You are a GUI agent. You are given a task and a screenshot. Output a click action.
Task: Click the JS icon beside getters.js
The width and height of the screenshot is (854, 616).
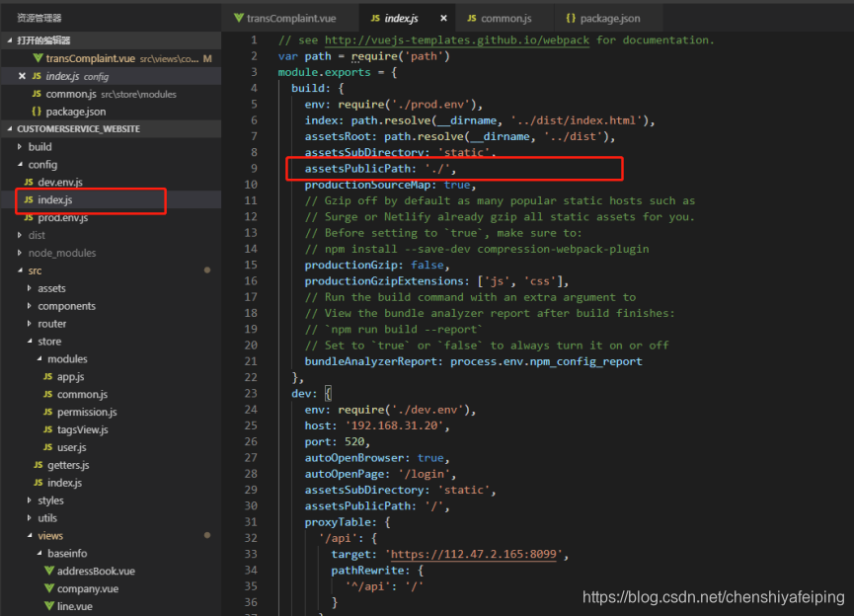[x=39, y=465]
